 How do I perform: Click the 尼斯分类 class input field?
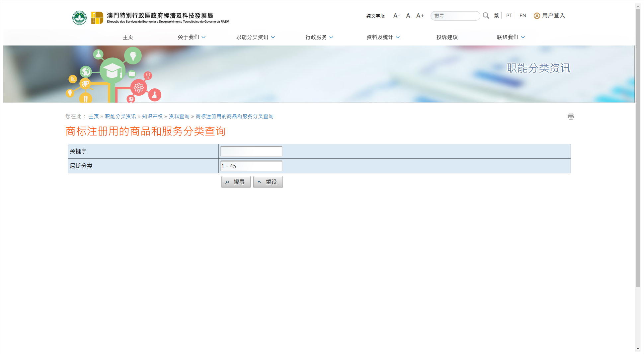(x=251, y=166)
